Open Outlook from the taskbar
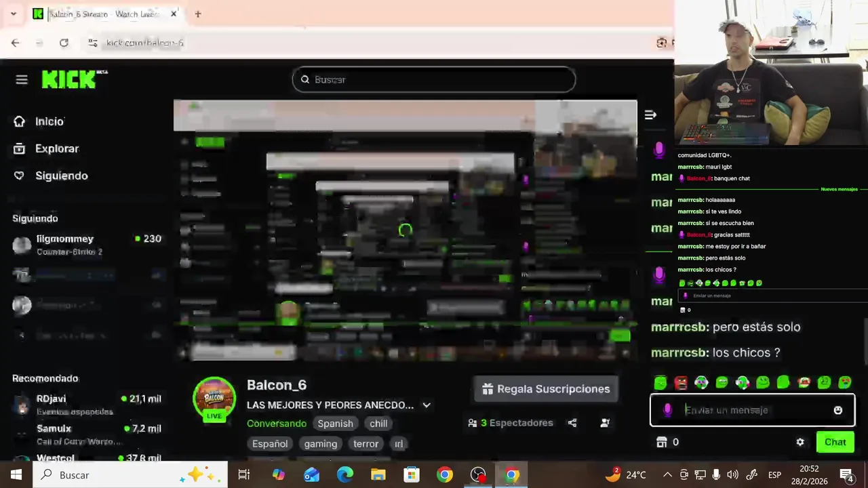This screenshot has width=868, height=488. click(312, 475)
